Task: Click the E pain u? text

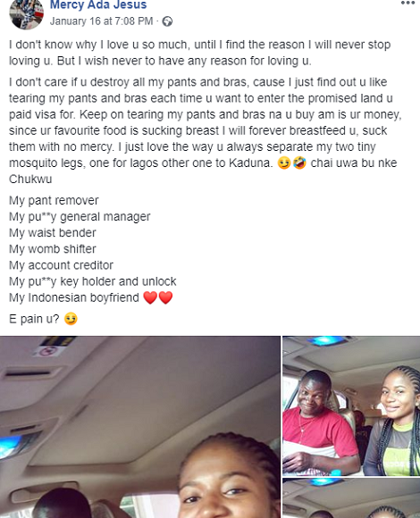Action: (x=34, y=319)
